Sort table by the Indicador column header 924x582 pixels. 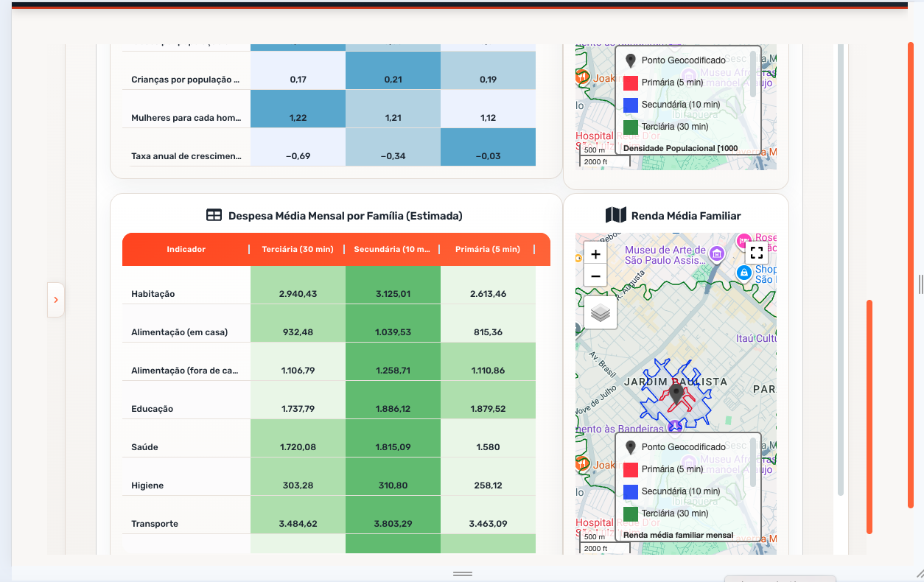point(186,249)
